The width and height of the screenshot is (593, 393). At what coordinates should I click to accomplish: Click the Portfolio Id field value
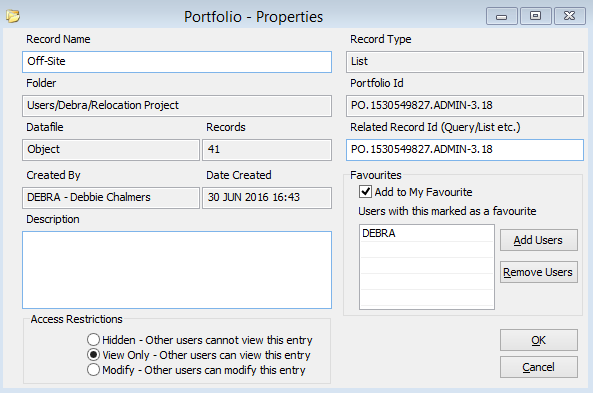(465, 106)
